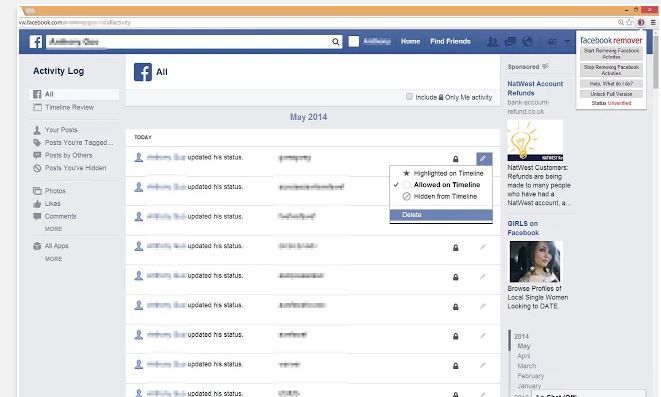This screenshot has width=661, height=397.
Task: Click the Status Unverified text in the popup
Action: point(611,103)
